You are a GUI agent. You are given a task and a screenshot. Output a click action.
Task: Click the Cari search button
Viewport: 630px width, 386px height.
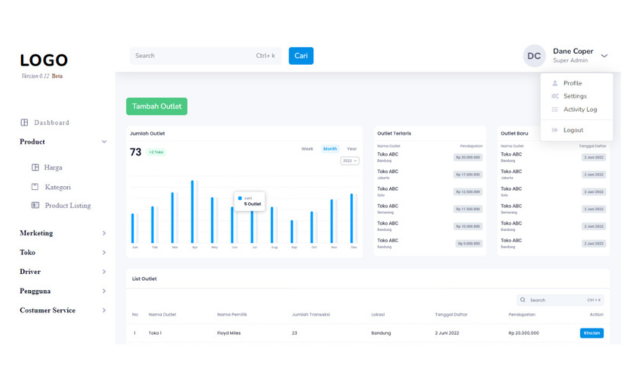301,56
